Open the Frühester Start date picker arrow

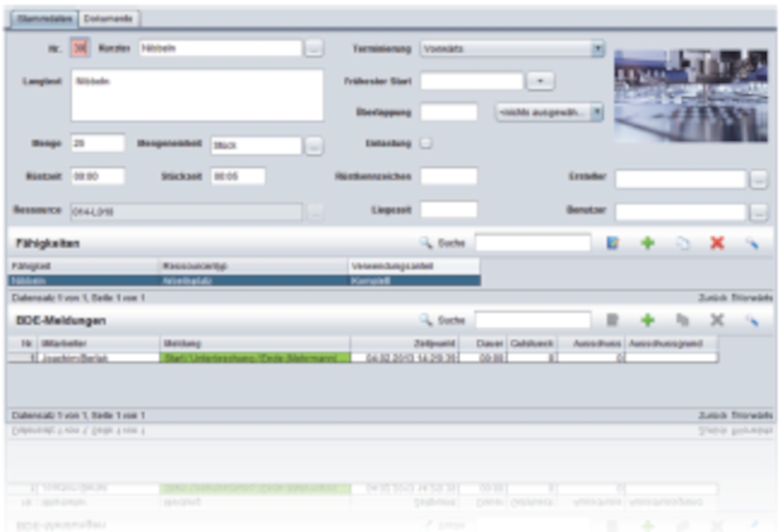(540, 81)
